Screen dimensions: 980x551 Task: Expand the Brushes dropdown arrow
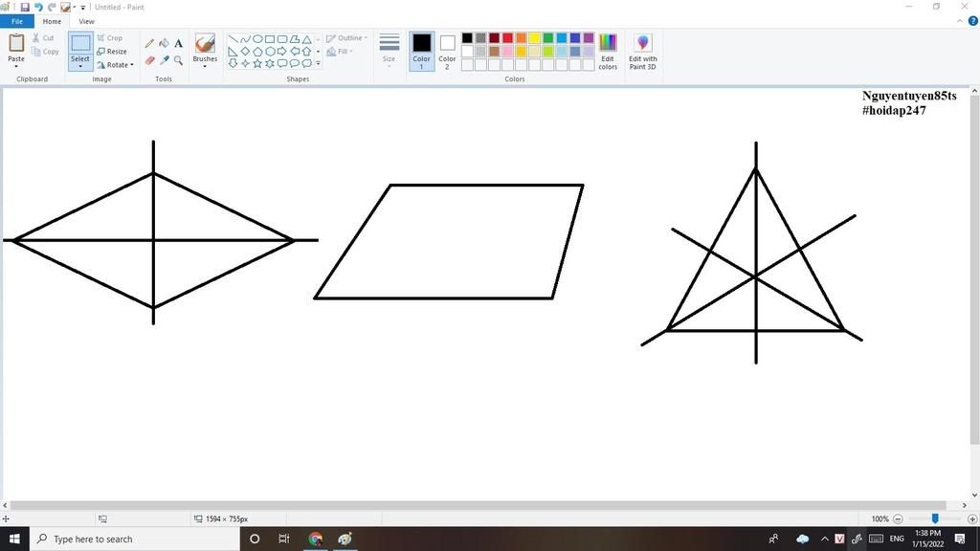pyautogui.click(x=205, y=66)
